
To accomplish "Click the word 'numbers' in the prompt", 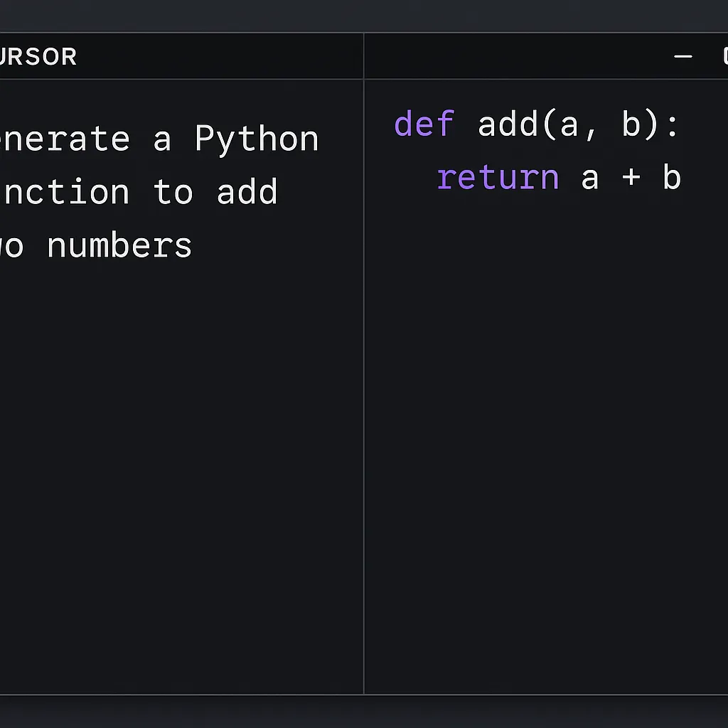I will [x=119, y=246].
